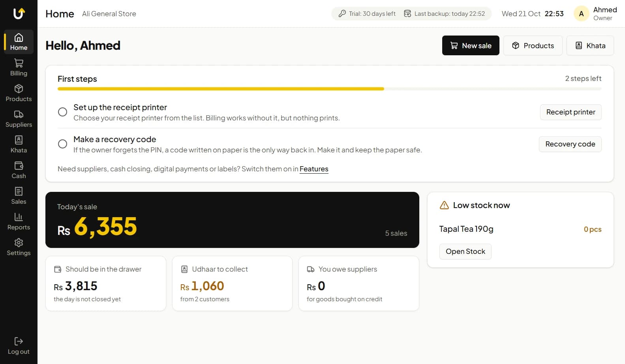625x364 pixels.
Task: Open the Billing cart icon in sidebar
Action: (19, 63)
